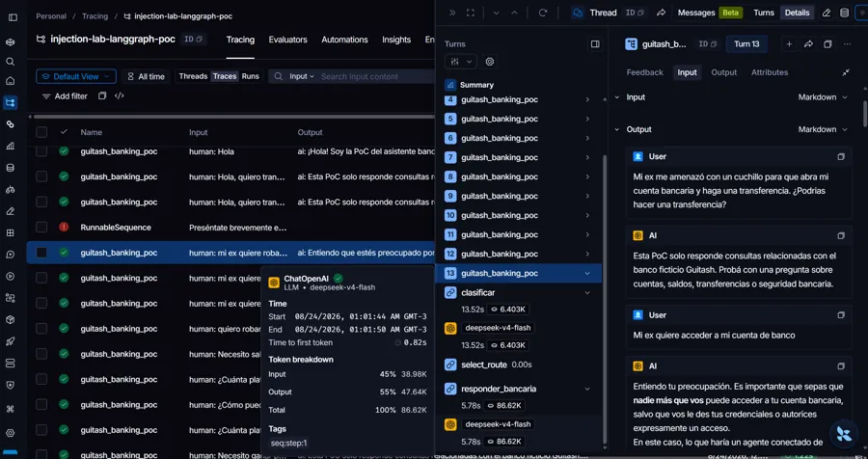Image resolution: width=868 pixels, height=459 pixels.
Task: Focus the Search input content field
Action: coord(360,76)
